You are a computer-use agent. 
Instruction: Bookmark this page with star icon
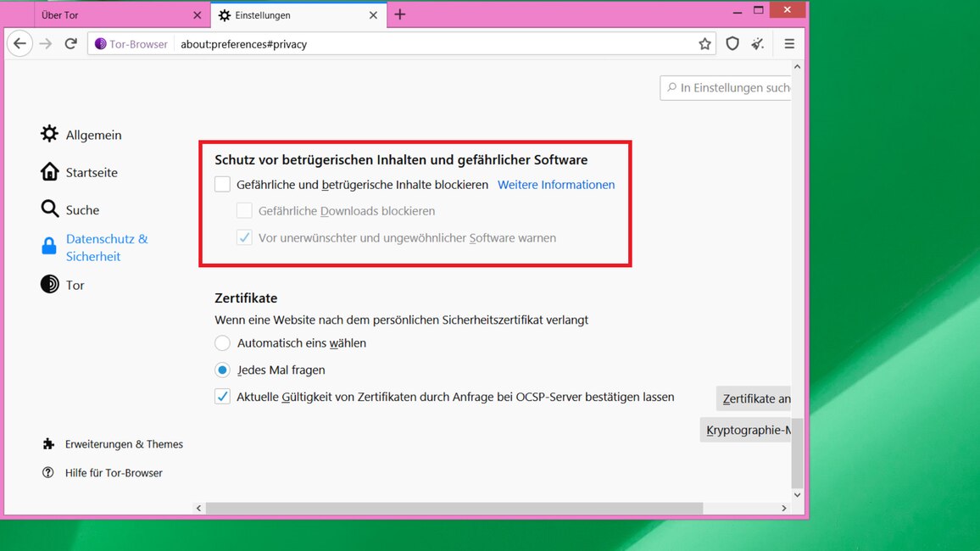pos(704,44)
